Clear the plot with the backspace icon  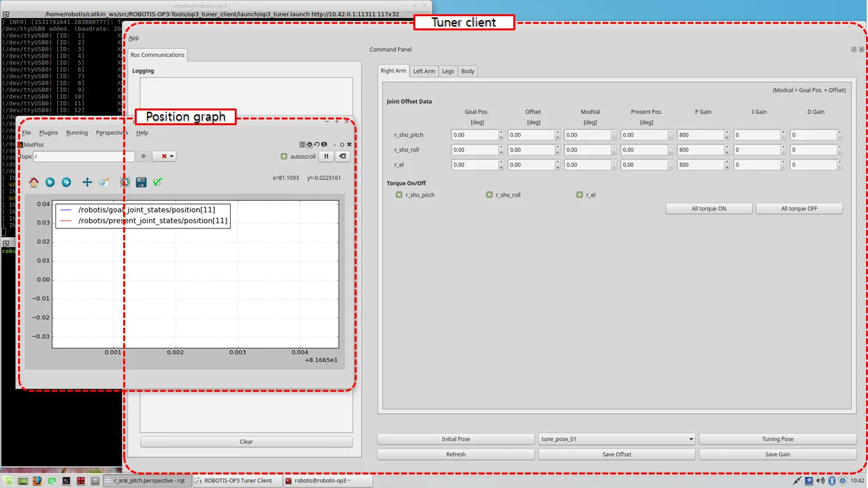click(x=343, y=156)
